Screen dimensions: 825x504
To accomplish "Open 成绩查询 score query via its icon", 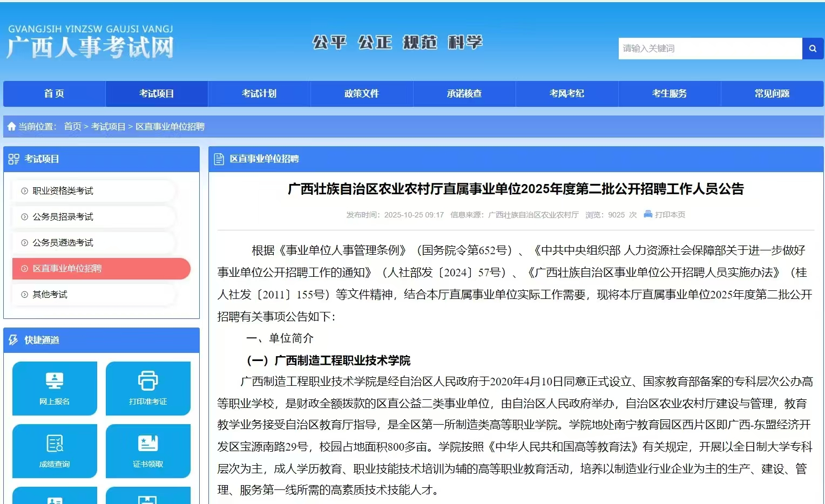I will 54,444.
